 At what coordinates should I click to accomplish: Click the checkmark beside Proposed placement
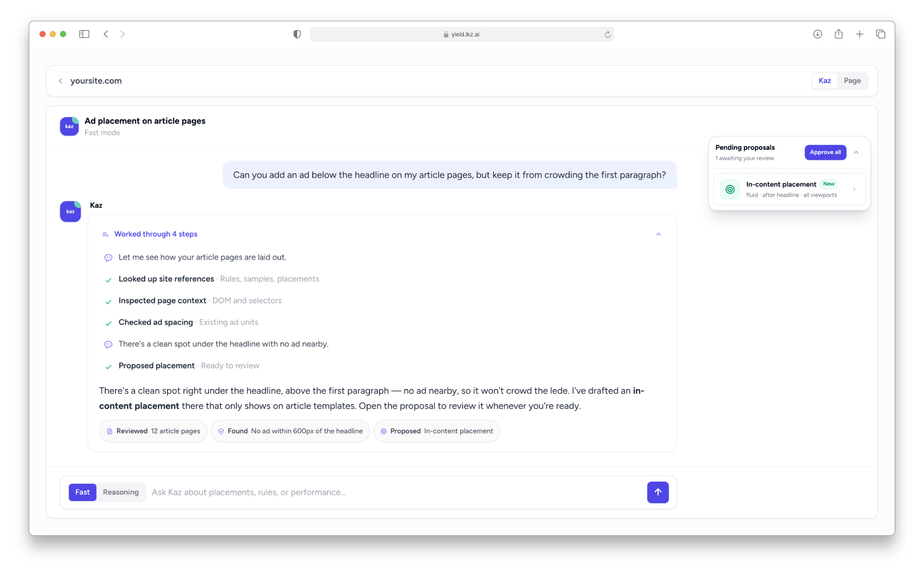tap(109, 367)
